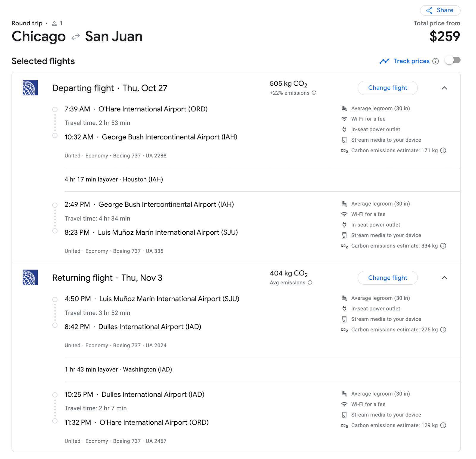
Task: Click the Wi-Fi for a fee icon
Action: (x=344, y=119)
